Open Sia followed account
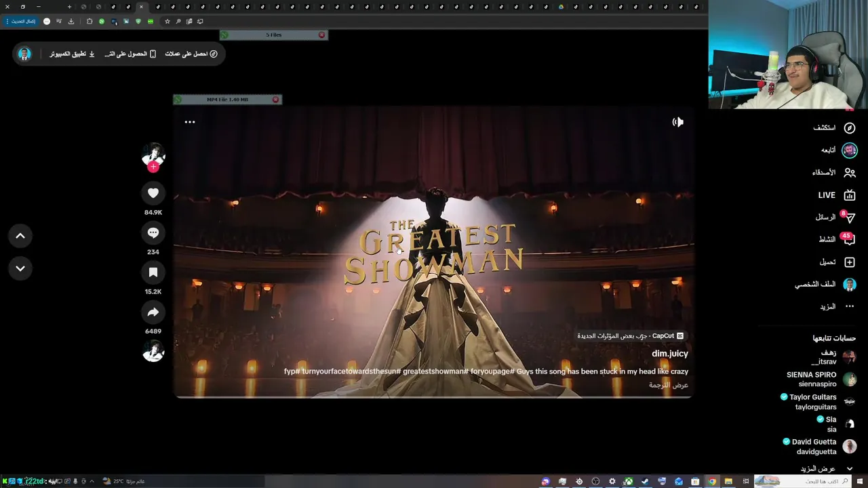 click(x=837, y=424)
